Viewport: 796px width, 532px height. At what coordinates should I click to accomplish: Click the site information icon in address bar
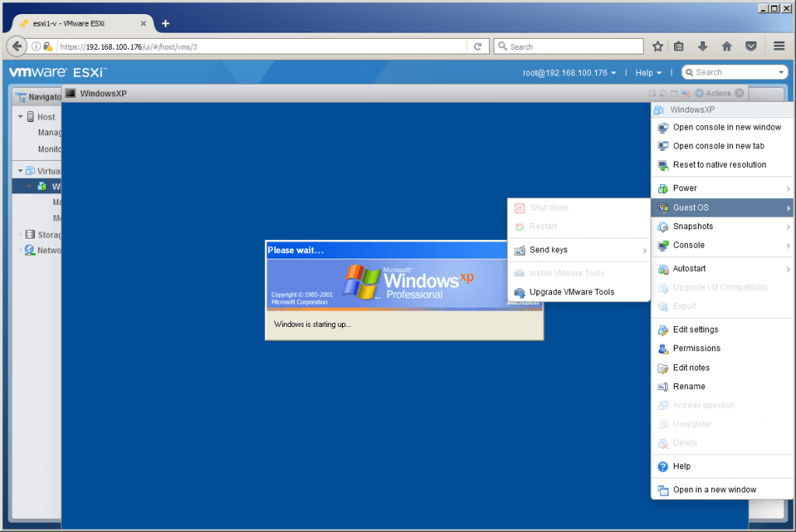pyautogui.click(x=36, y=47)
